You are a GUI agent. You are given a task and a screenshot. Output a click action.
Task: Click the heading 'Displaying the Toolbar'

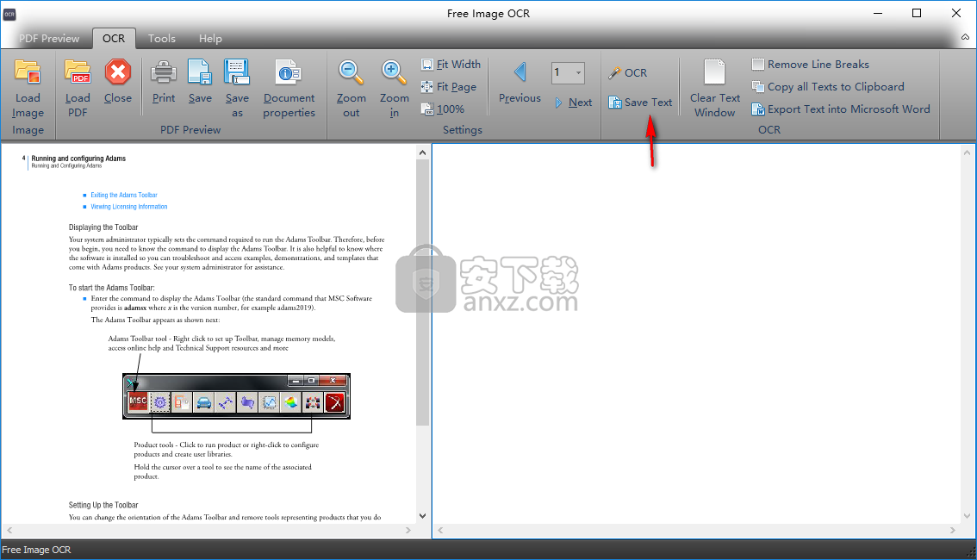103,227
